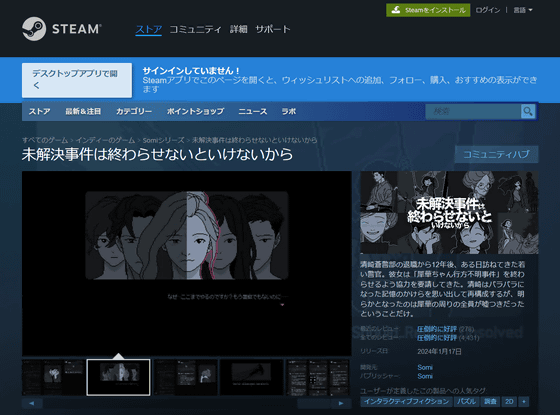Click the コミュニティハブ button
Screen dimensions: 560x415
point(496,154)
